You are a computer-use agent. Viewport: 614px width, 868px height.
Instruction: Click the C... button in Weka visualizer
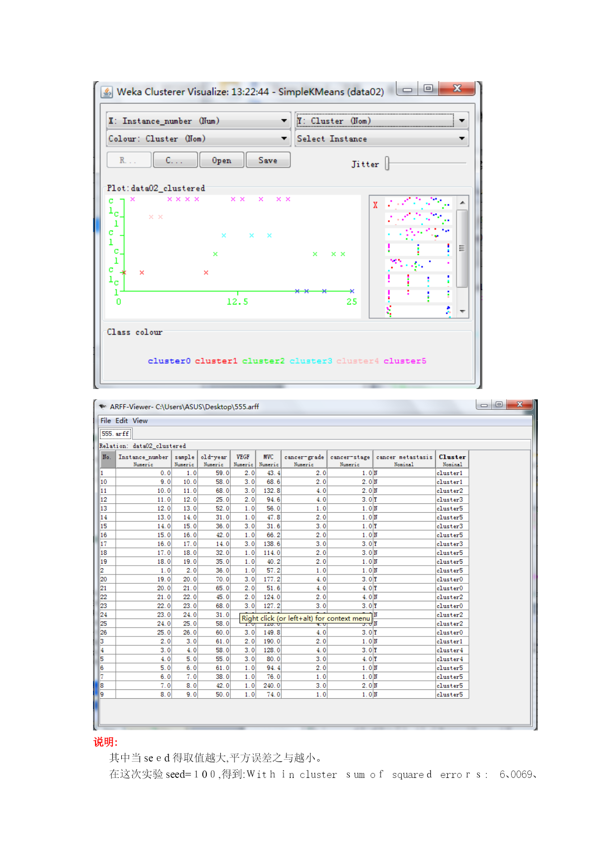pyautogui.click(x=175, y=160)
